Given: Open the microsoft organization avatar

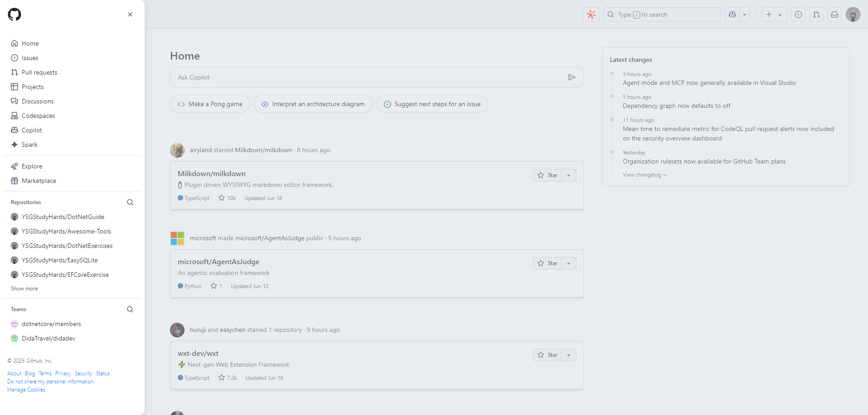Looking at the screenshot, I should (177, 238).
